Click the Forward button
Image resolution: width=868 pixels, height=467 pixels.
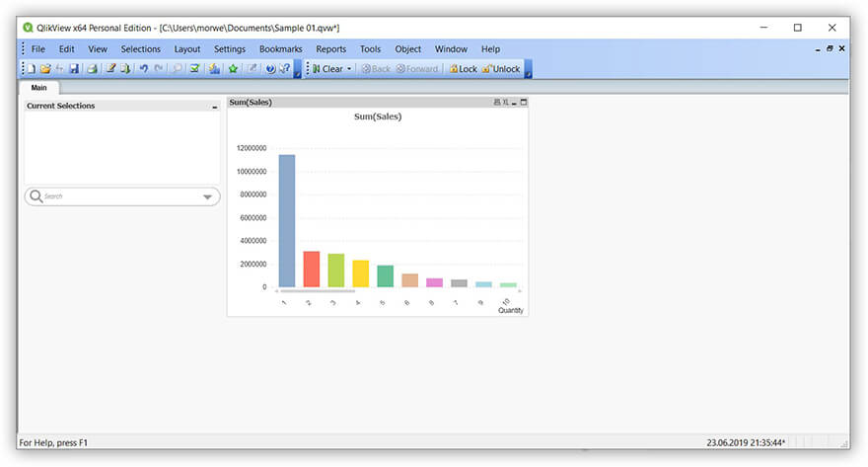(417, 69)
